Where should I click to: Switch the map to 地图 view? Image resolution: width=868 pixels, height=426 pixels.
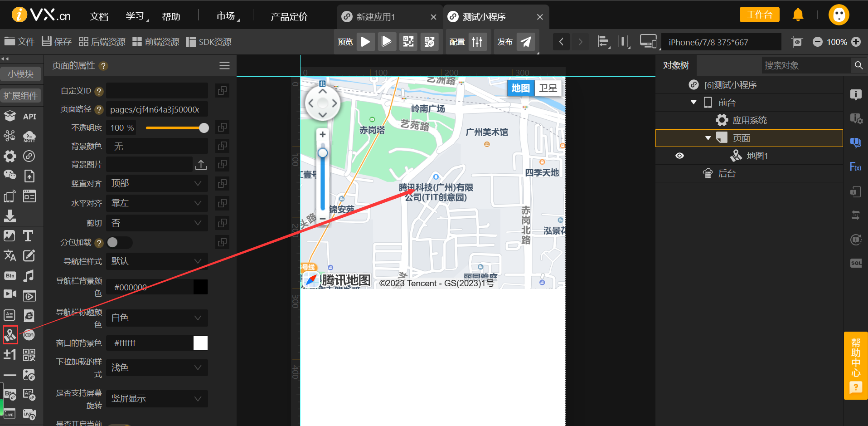coord(521,88)
